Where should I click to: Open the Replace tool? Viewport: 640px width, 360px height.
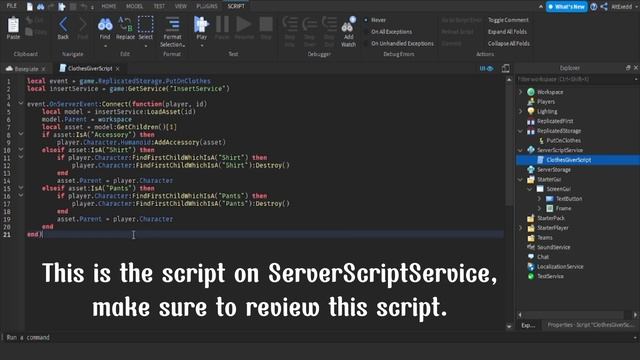[125, 25]
